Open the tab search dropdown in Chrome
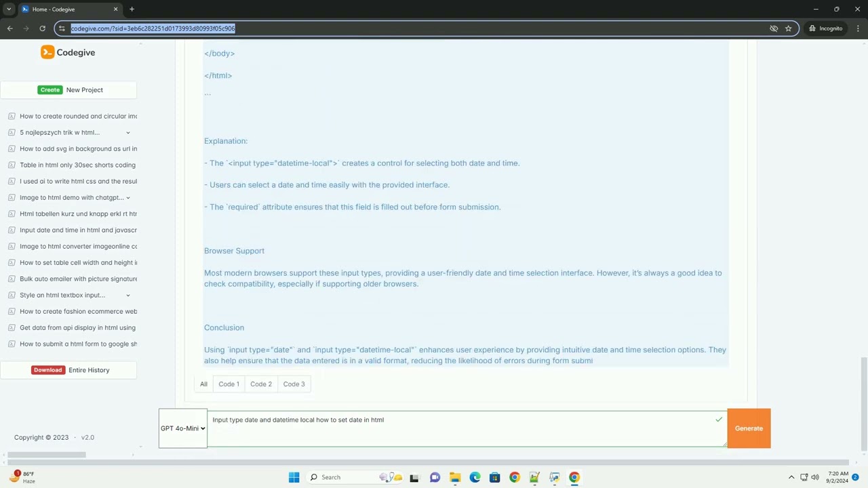 point(9,9)
